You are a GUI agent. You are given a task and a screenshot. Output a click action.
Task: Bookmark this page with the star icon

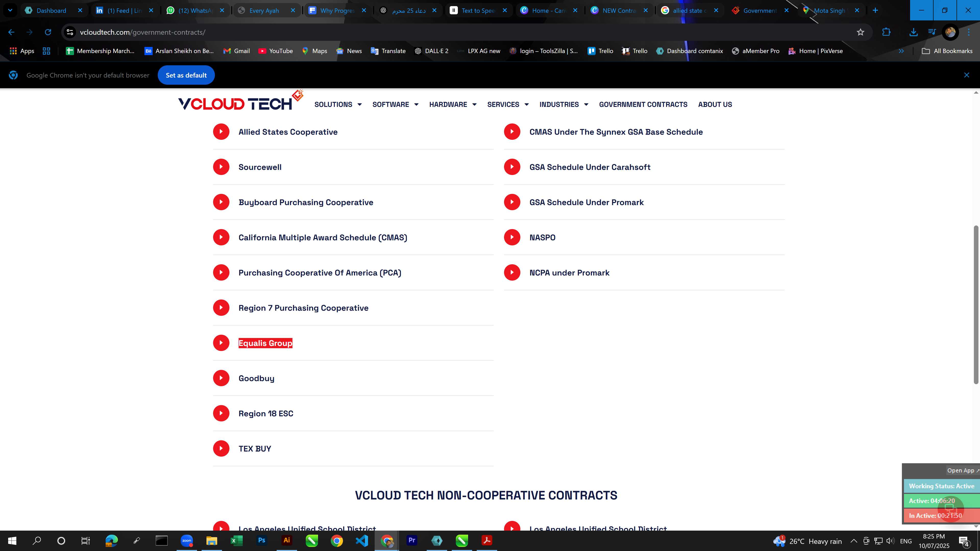click(861, 32)
